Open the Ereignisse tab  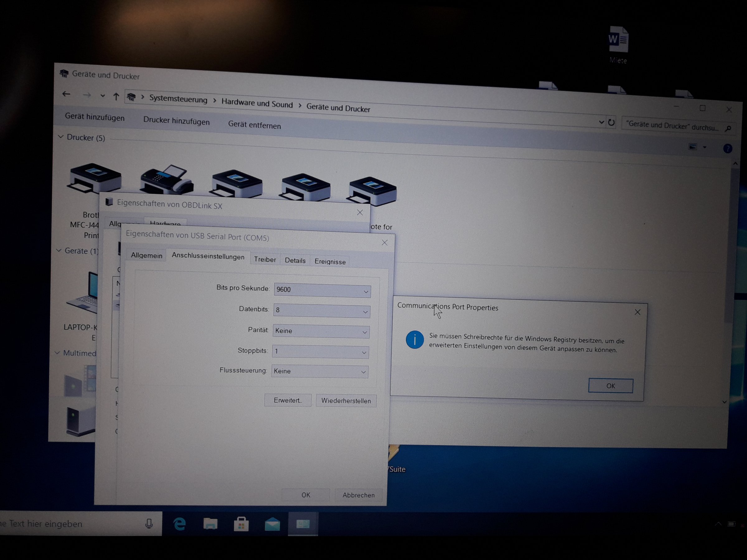330,262
